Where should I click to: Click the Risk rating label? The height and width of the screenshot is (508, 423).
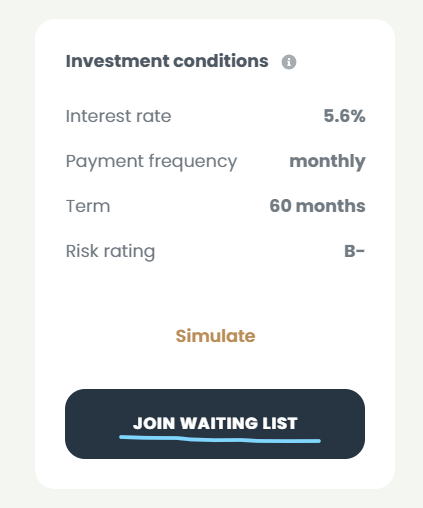[x=110, y=252]
